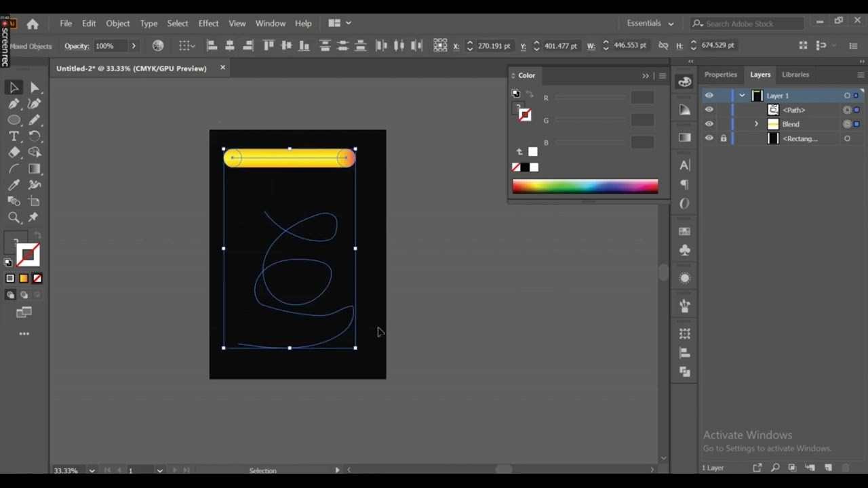Screen dimensions: 868x488
Task: Open the Paragraph panel icon
Action: pos(685,184)
